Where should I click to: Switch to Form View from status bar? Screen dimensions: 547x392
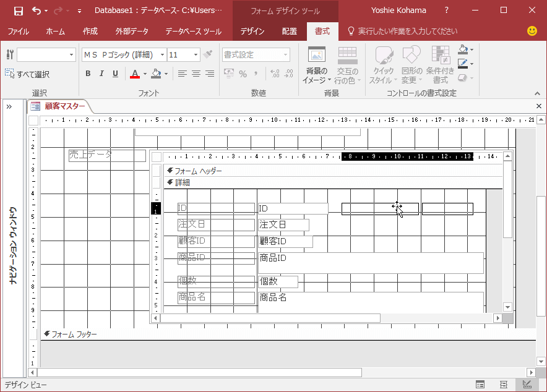click(x=480, y=385)
